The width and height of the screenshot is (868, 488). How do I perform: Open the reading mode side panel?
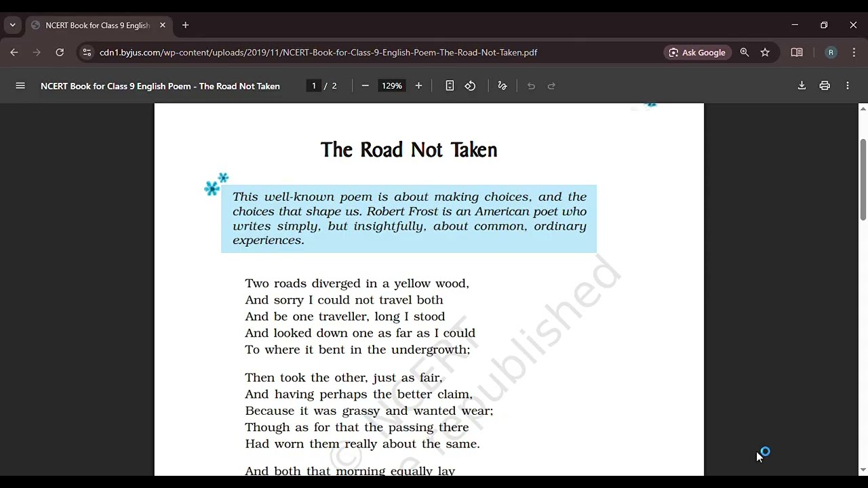pos(797,52)
